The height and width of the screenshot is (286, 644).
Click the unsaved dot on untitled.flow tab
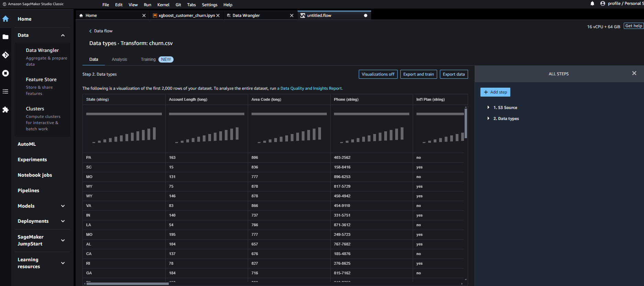366,15
